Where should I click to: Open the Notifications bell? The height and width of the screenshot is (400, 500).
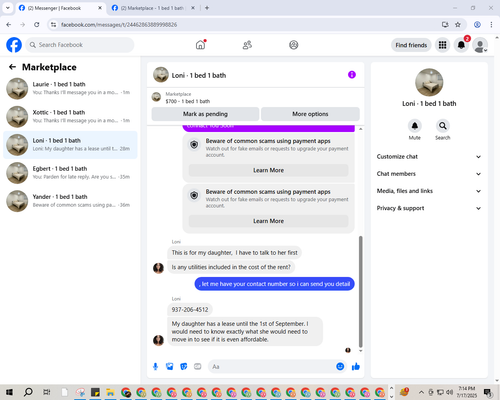pyautogui.click(x=461, y=45)
